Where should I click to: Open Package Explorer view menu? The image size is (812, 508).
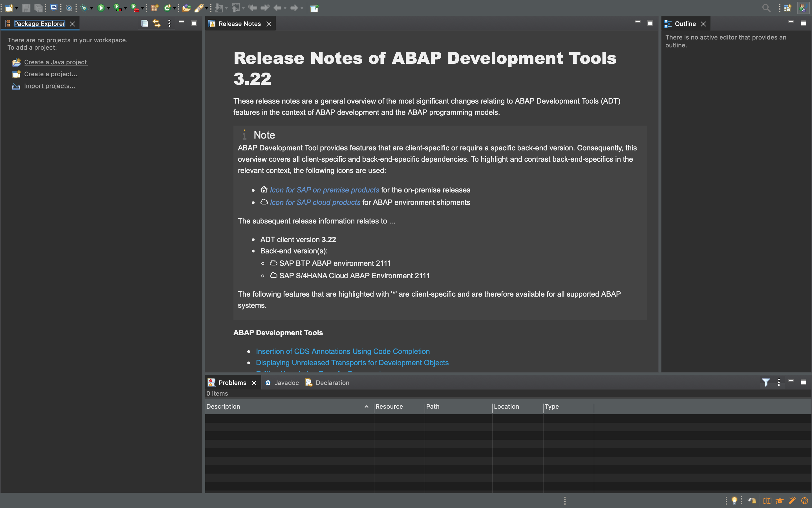pos(169,23)
